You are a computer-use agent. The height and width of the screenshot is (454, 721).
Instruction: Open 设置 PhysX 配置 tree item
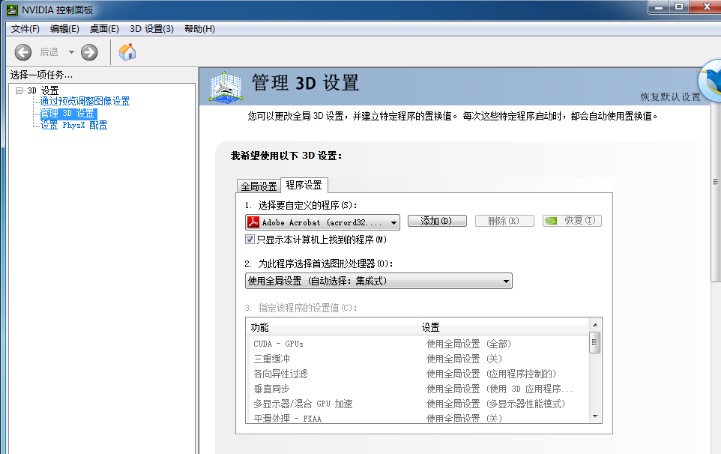click(74, 125)
